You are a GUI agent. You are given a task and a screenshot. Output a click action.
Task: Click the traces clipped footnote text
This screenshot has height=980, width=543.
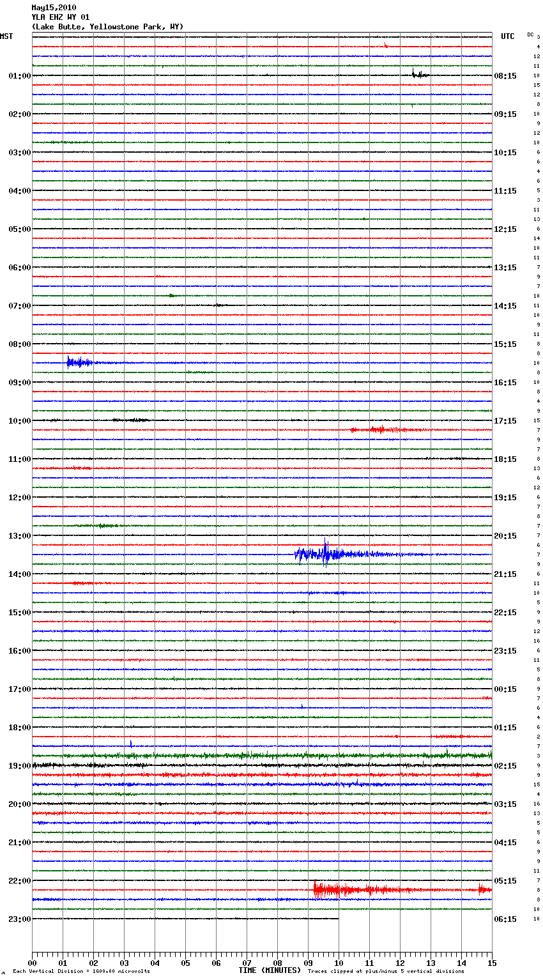[386, 972]
